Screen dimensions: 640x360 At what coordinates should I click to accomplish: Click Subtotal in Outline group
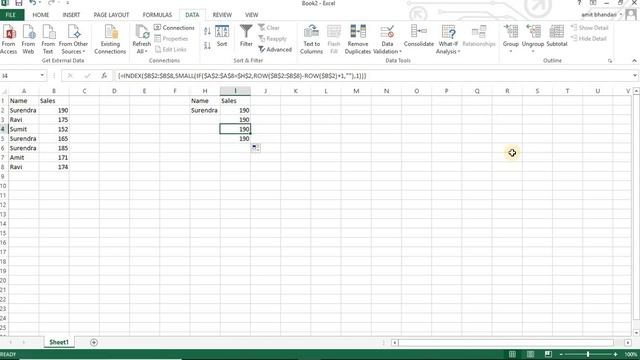pyautogui.click(x=557, y=36)
